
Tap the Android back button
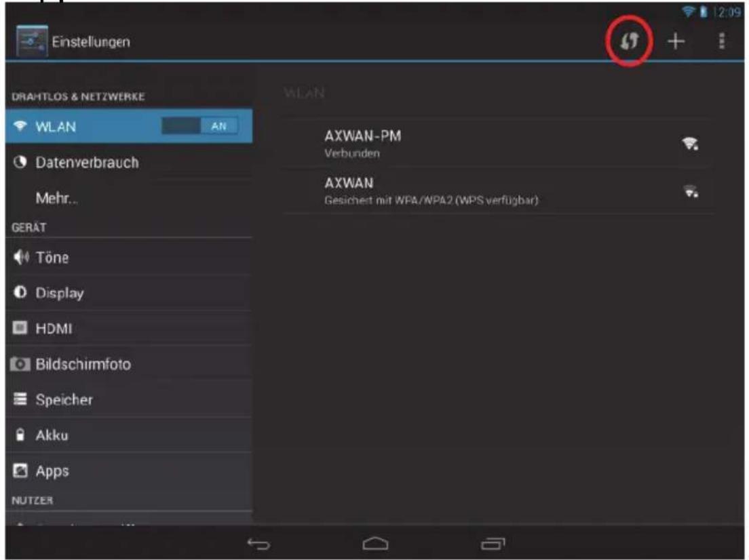pyautogui.click(x=258, y=544)
